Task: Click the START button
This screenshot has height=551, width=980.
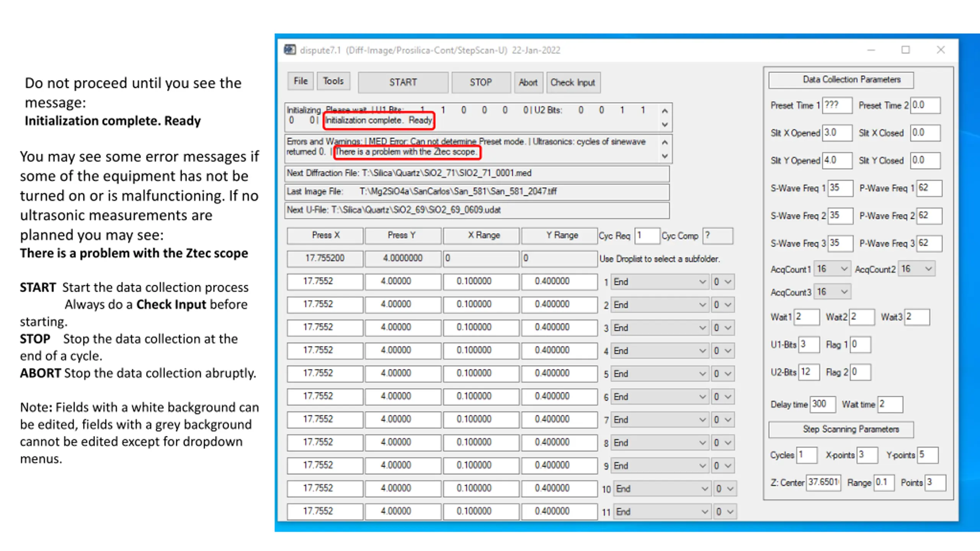Action: coord(403,82)
